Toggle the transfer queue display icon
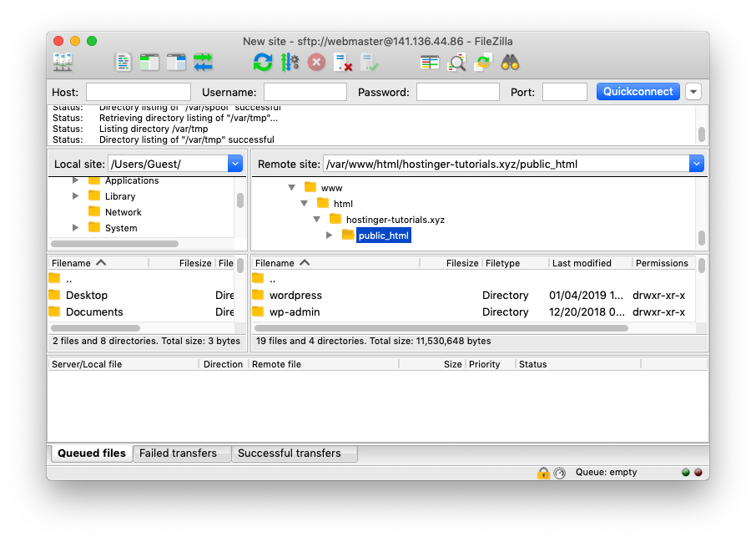 click(203, 63)
